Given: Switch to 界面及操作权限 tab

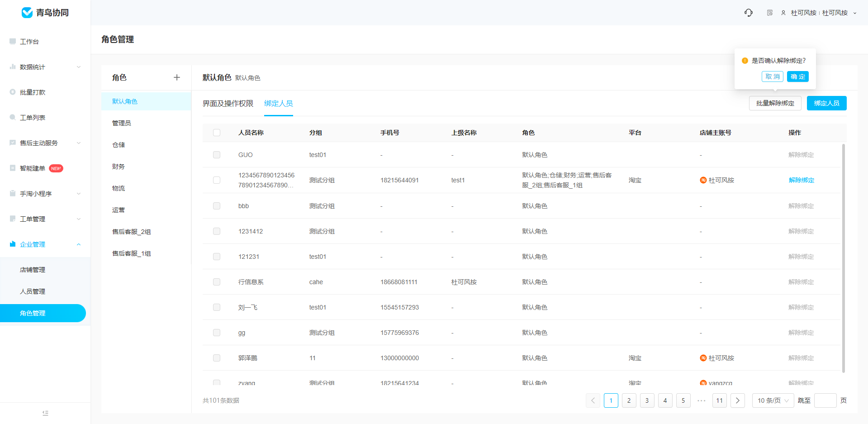Looking at the screenshot, I should click(228, 104).
